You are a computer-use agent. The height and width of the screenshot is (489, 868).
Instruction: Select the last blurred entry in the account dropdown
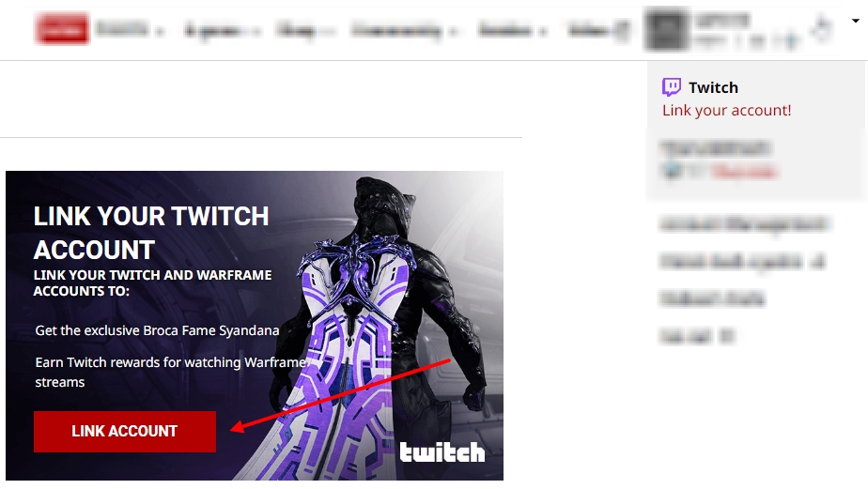coord(696,335)
